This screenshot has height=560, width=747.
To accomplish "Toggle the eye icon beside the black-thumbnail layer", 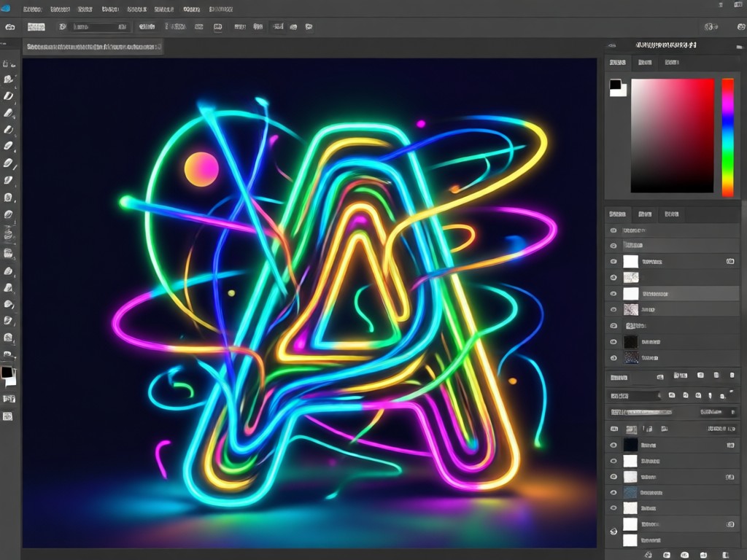I will click(613, 342).
